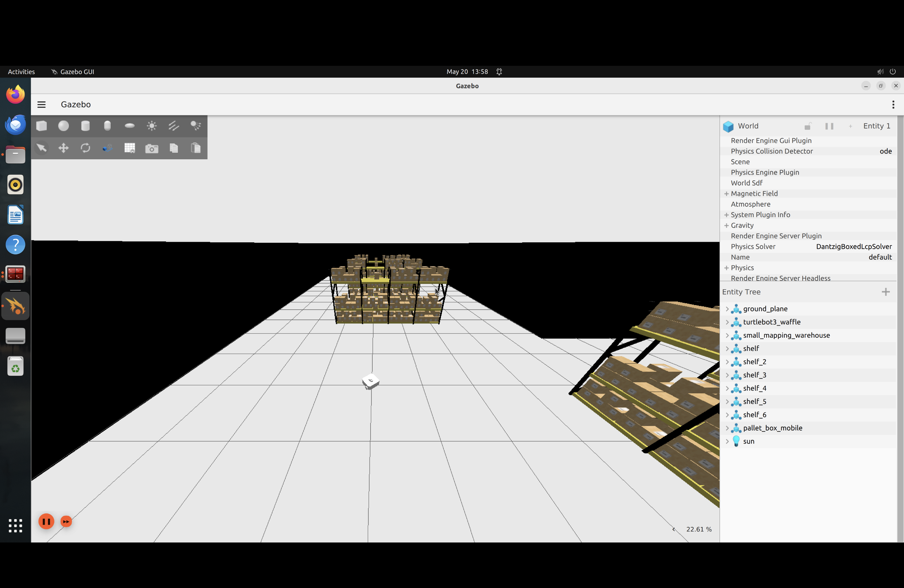Image resolution: width=904 pixels, height=588 pixels.
Task: Take a screenshot with camera icon
Action: [x=152, y=148]
